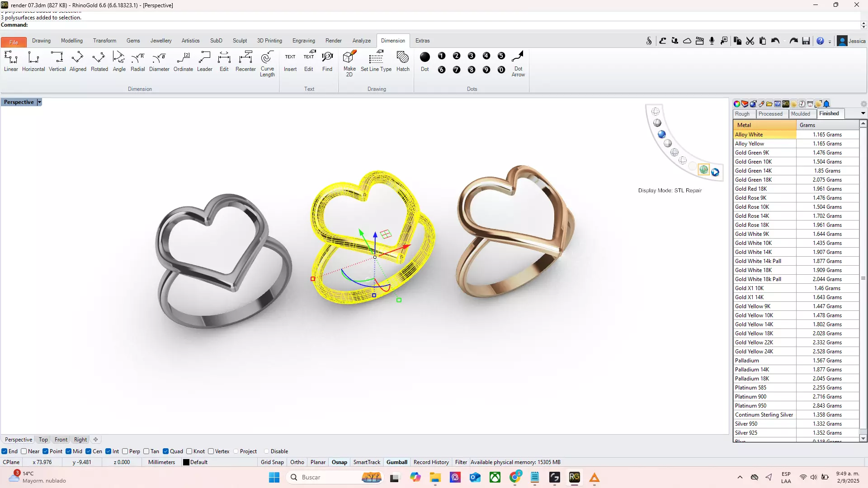Toggle the Mid osnap checkbox

69,451
